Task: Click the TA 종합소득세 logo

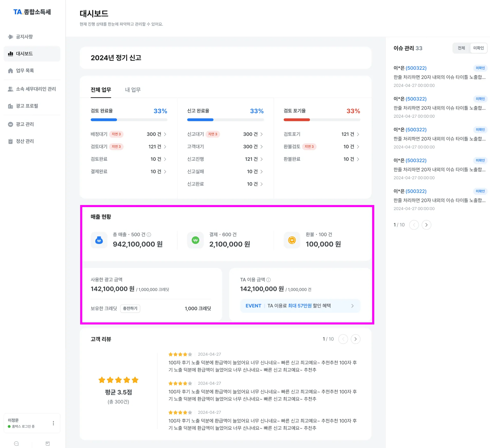Action: pyautogui.click(x=32, y=12)
